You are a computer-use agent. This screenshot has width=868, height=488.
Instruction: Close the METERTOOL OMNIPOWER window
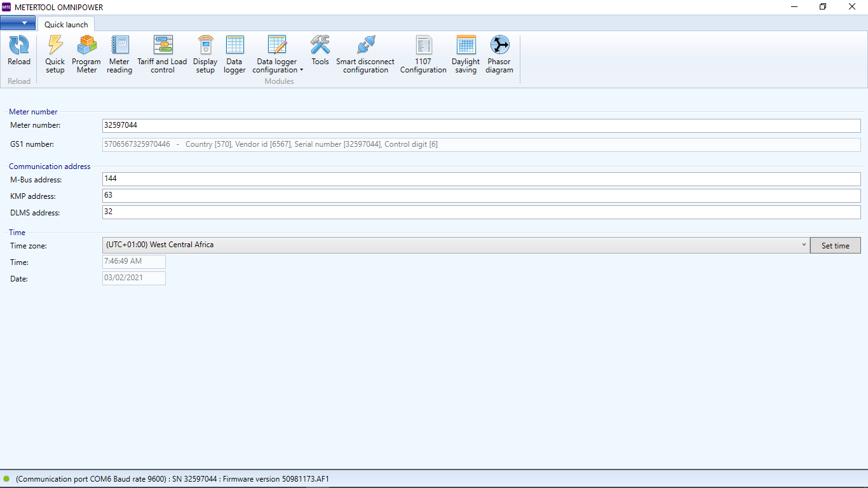click(x=853, y=7)
